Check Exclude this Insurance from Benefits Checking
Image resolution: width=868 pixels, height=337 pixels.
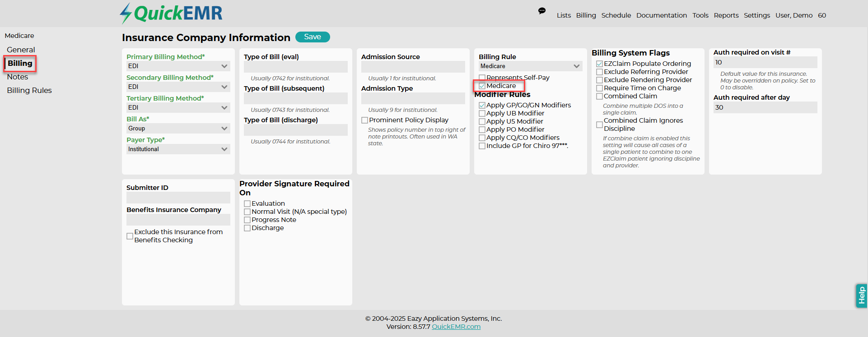click(x=130, y=236)
